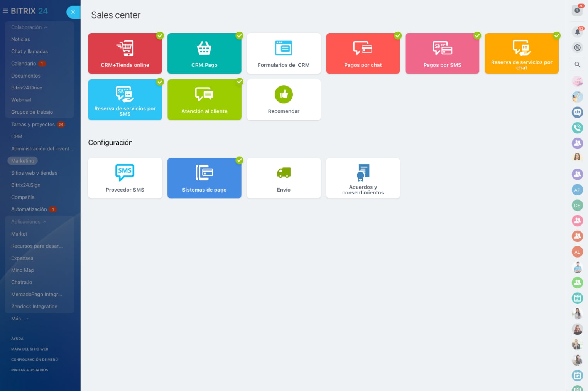Open the Proveedor SMS settings tile
This screenshot has height=391, width=588.
[x=125, y=178]
